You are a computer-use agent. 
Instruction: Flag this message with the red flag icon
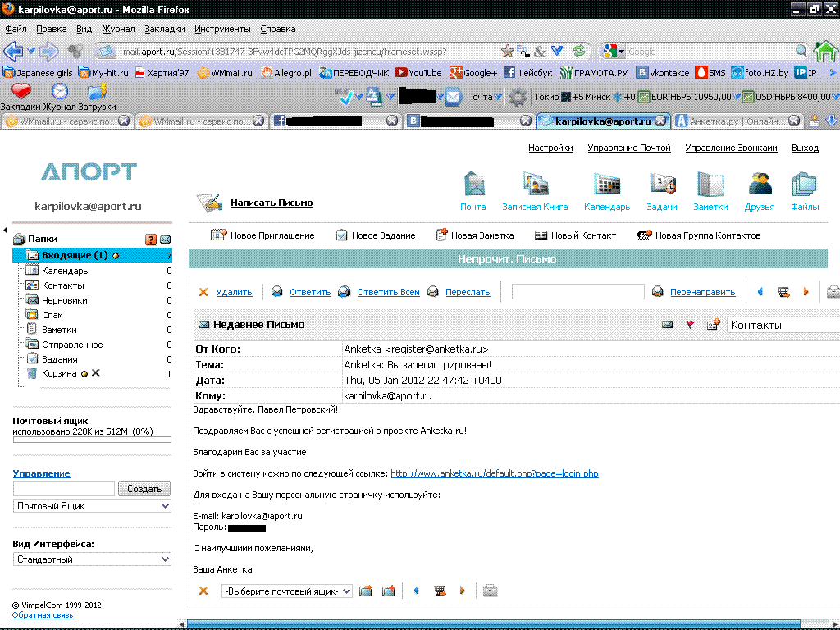pos(690,325)
